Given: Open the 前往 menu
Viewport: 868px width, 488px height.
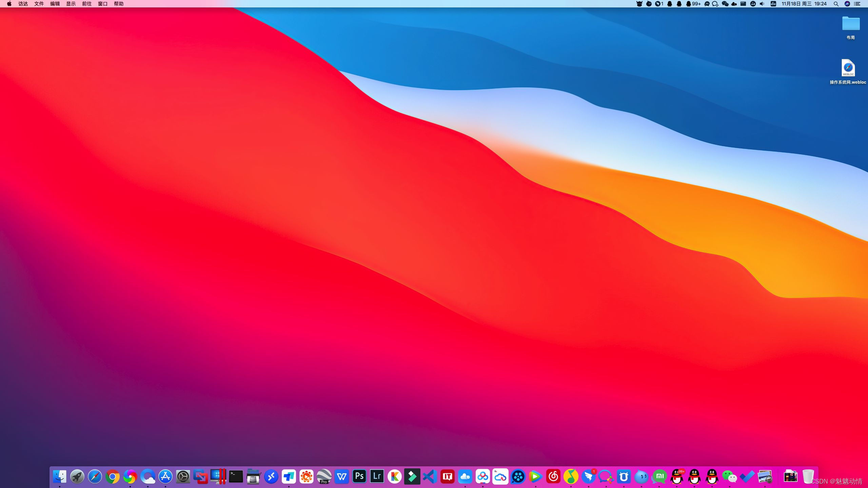Looking at the screenshot, I should point(87,4).
